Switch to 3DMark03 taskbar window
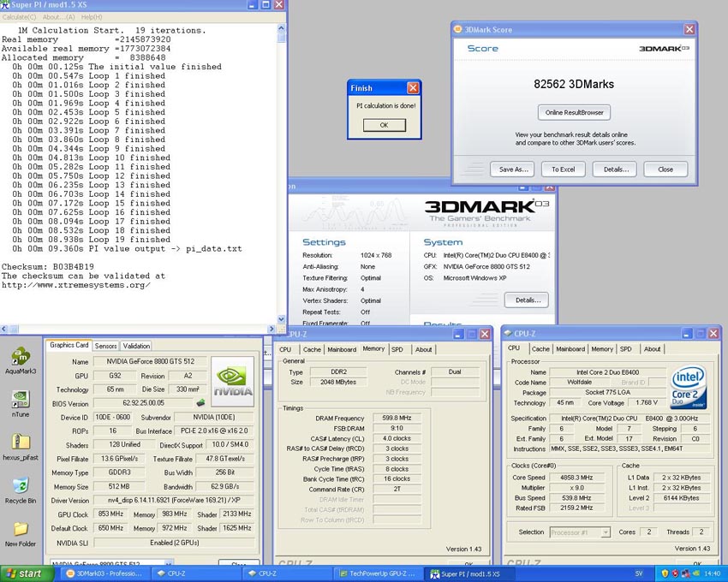Screen dimensions: 728x582 (106, 573)
